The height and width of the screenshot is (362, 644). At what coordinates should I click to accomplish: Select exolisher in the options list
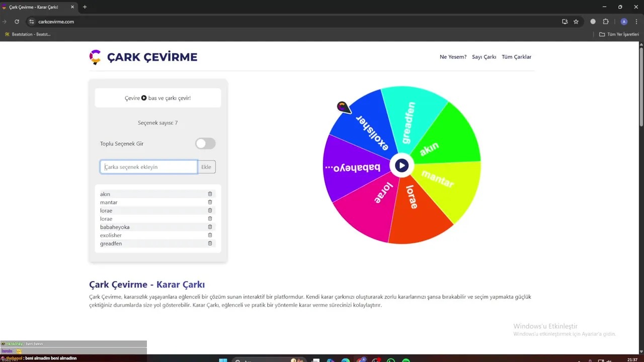tap(111, 235)
